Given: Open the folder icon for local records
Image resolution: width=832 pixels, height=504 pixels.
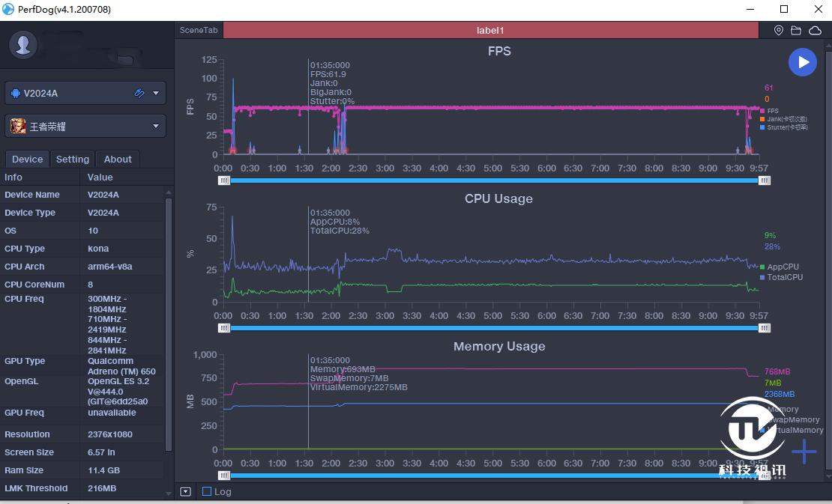Looking at the screenshot, I should (x=796, y=31).
